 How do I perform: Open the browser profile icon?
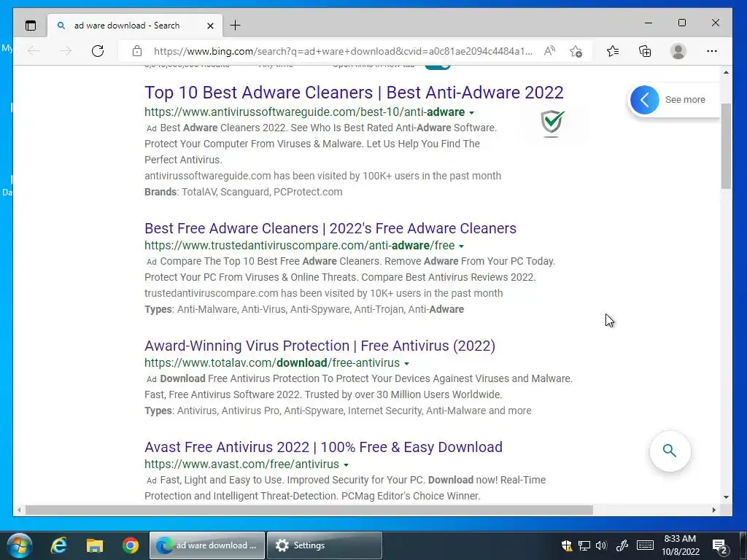(x=678, y=51)
